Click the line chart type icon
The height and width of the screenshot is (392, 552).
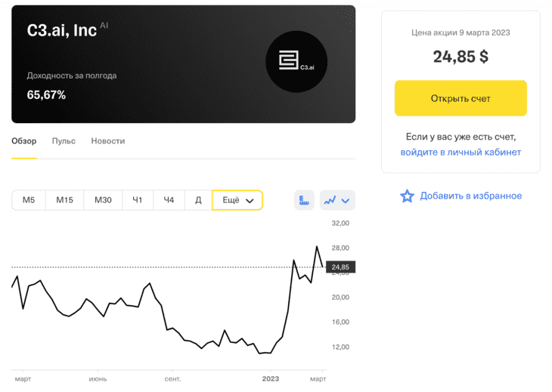330,200
